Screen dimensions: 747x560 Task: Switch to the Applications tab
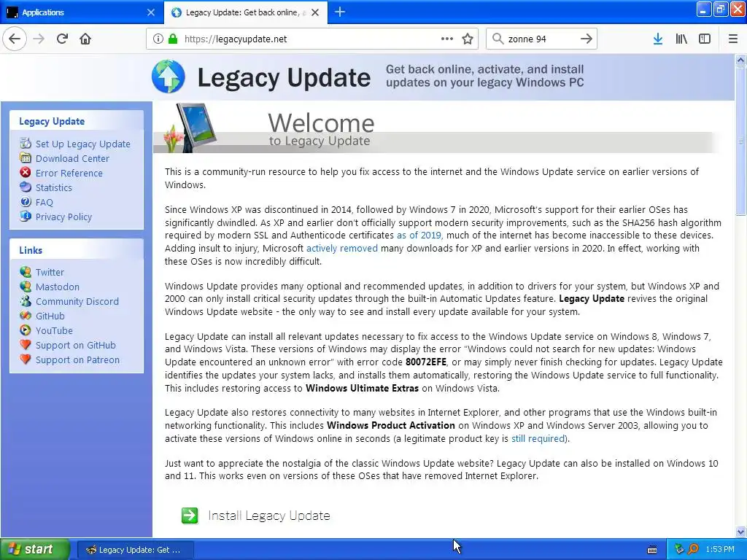[x=82, y=12]
